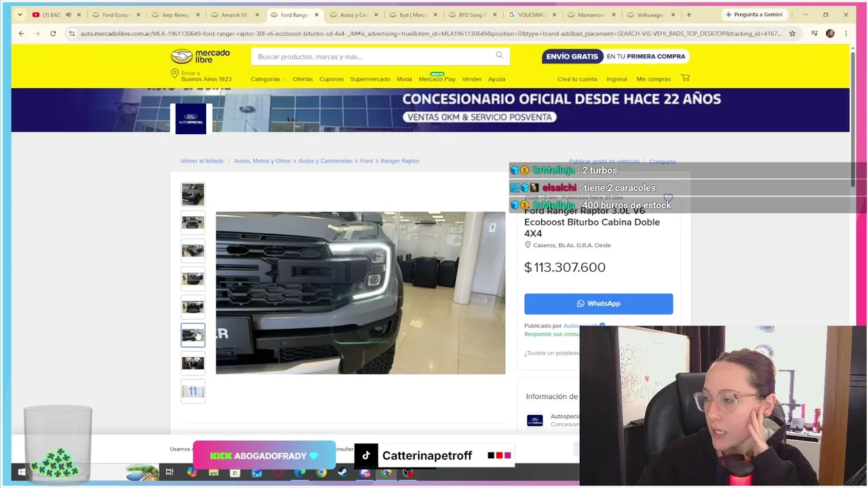Screen dimensions: 868x488
Task: Open the Autos, Motos y Otros breadcrumb
Action: pyautogui.click(x=262, y=161)
